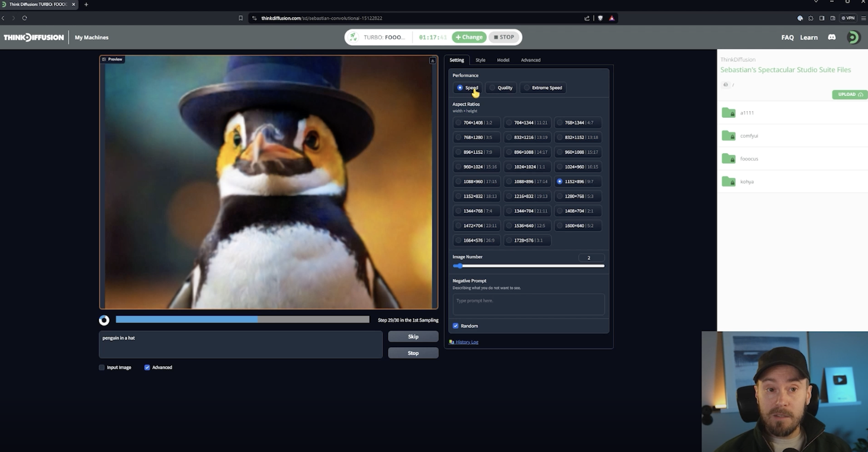Open the fooocus folder icon
This screenshot has height=452, width=868.
point(728,159)
